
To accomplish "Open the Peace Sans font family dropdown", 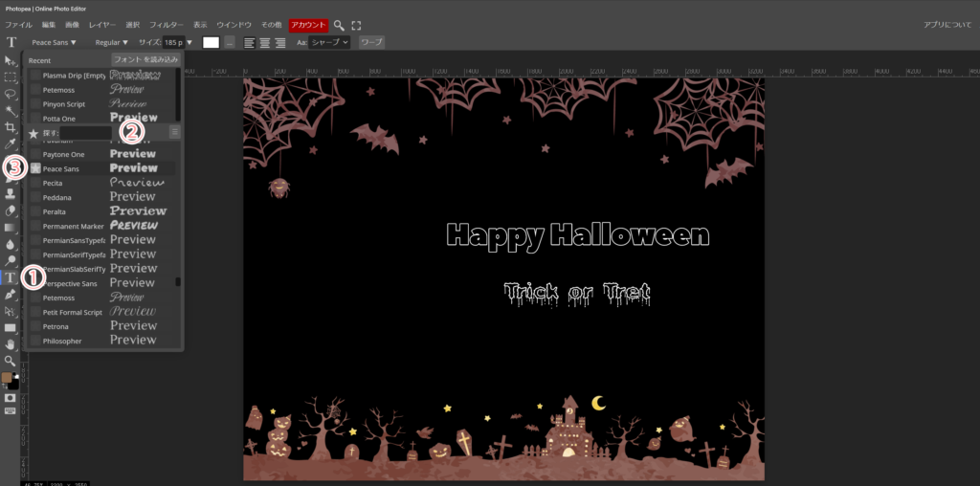I will 54,42.
